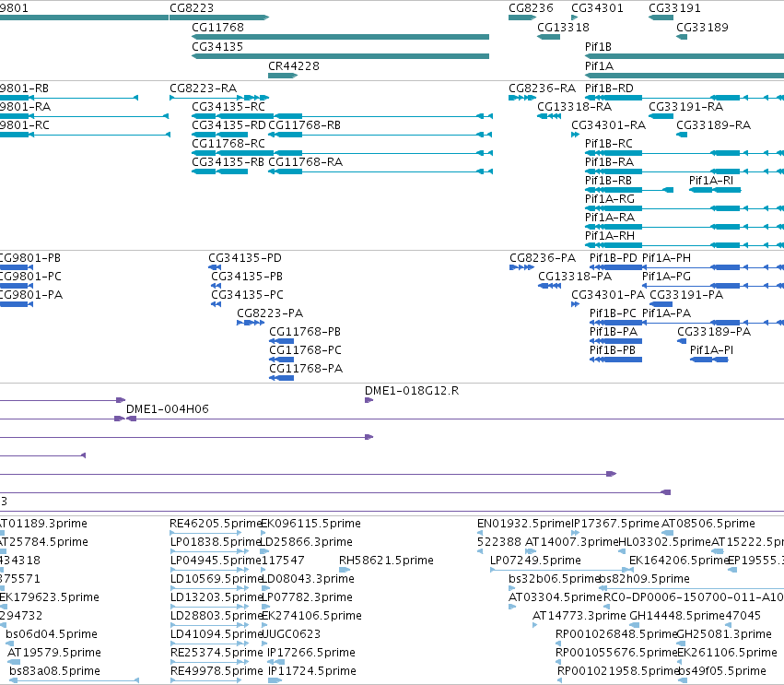Open transcript CG11768-RC label
Viewport: 784px width, 685px height.
point(228,144)
